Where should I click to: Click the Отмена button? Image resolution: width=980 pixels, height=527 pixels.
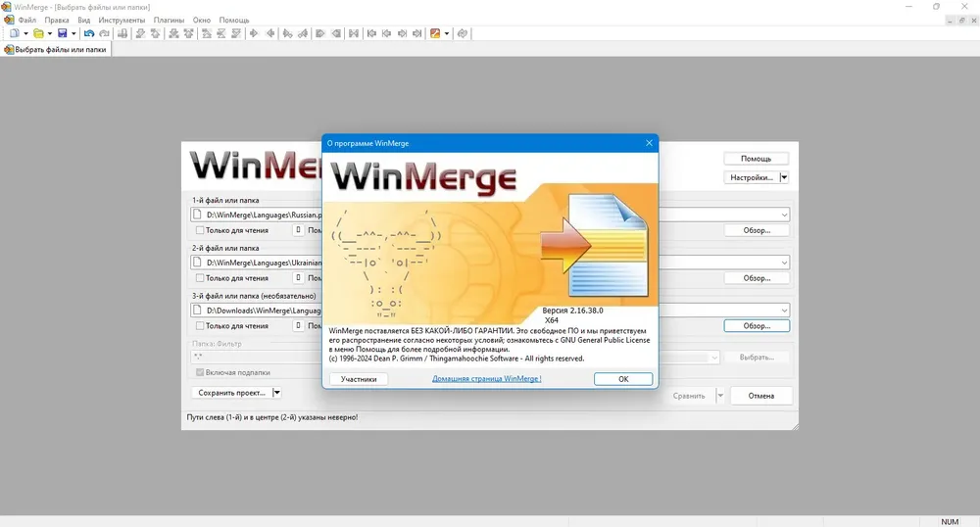[x=761, y=396]
